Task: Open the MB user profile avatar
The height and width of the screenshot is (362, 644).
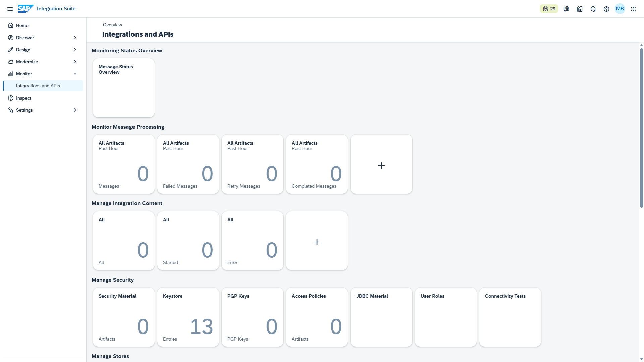Action: point(620,9)
